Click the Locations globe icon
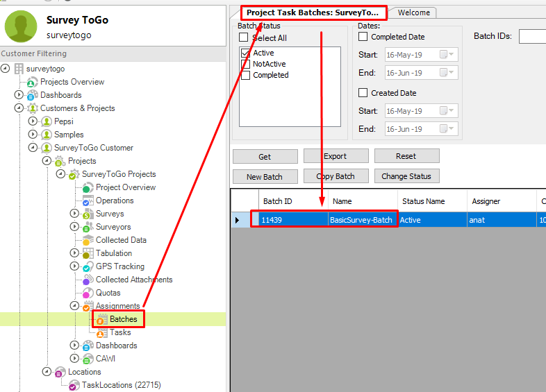The width and height of the screenshot is (546, 392). tap(60, 372)
